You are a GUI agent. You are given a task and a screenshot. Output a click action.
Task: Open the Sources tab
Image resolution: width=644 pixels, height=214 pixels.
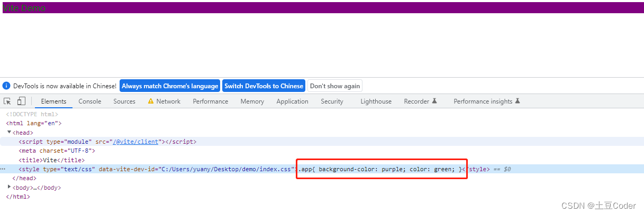coord(124,101)
